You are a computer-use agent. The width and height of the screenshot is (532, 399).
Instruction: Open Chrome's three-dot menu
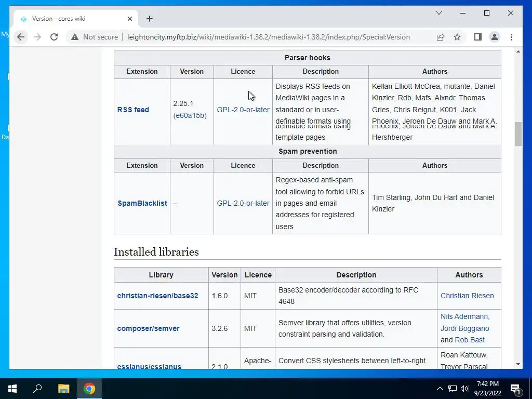click(x=511, y=37)
